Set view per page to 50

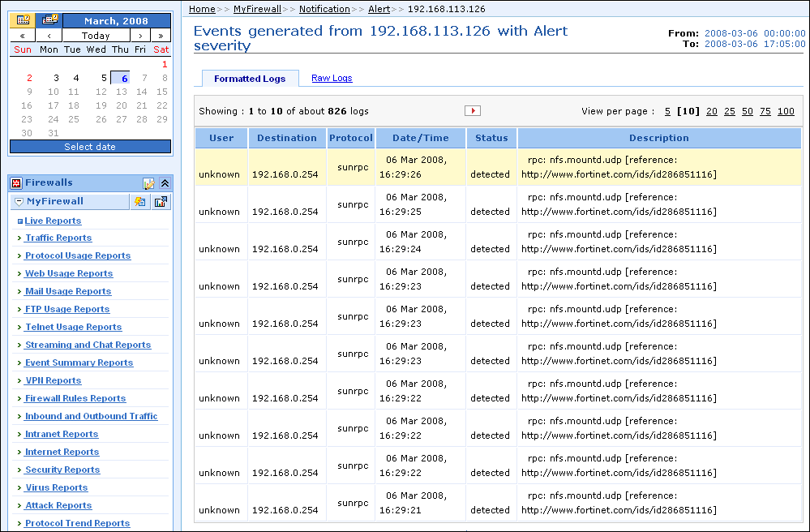(x=747, y=111)
